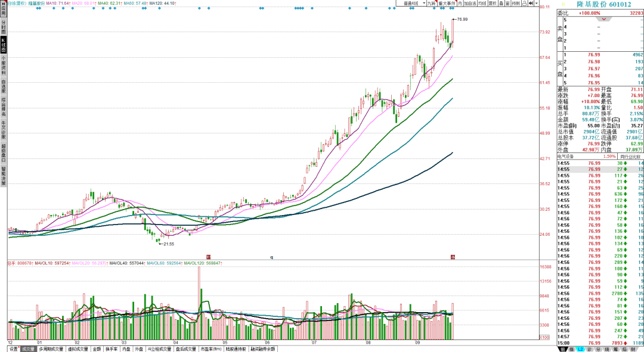Open the 牛叉诊股 sidebar tool

4,129
